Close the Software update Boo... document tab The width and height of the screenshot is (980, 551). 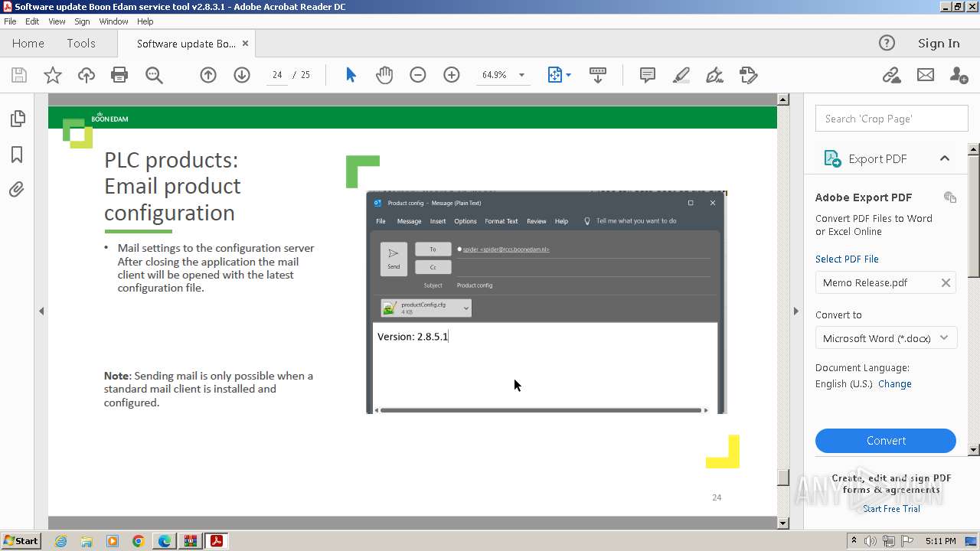245,44
